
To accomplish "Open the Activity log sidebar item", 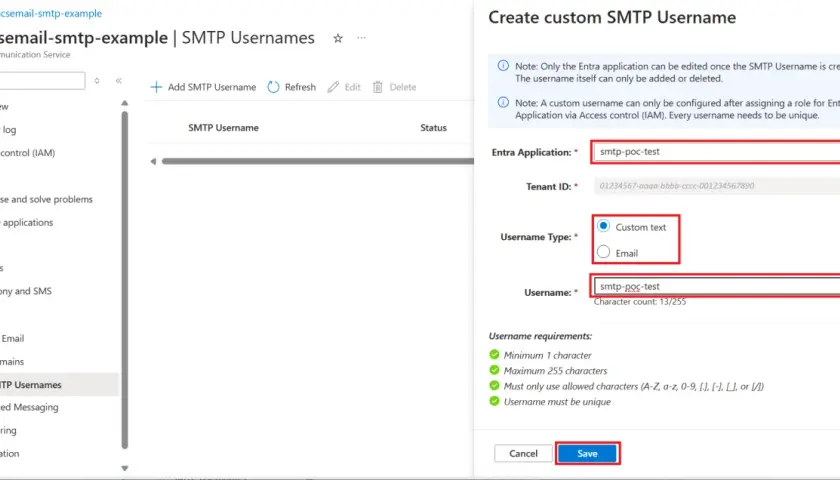I will tap(8, 130).
